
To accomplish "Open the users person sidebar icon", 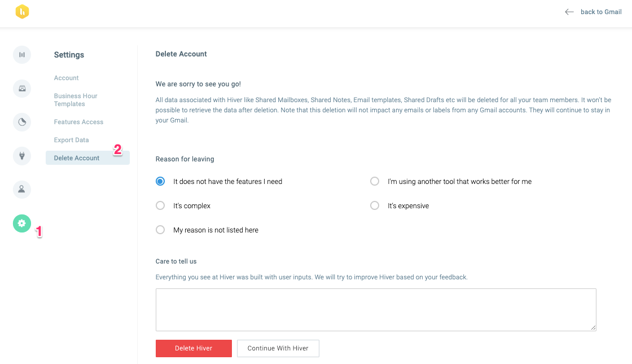I will pos(22,190).
